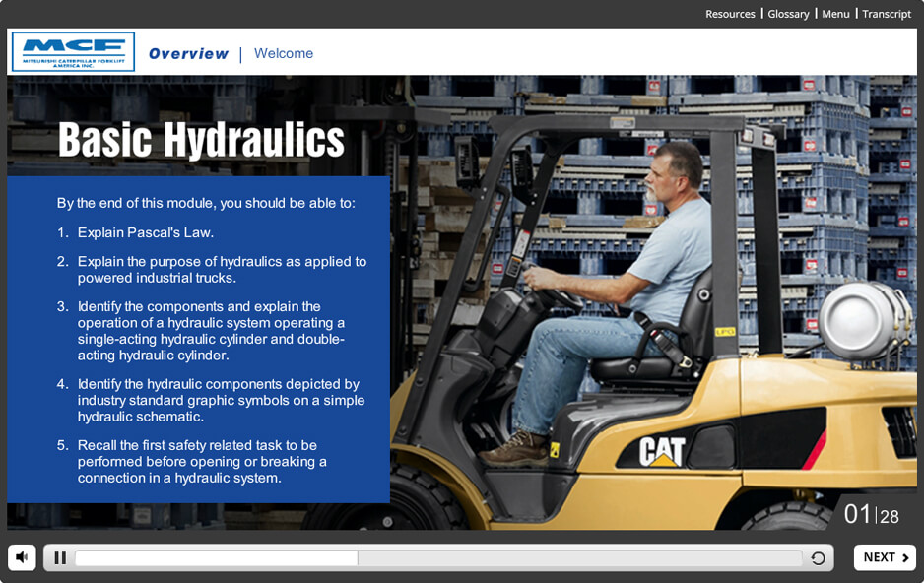
Task: Click the MCF logo
Action: tap(73, 52)
